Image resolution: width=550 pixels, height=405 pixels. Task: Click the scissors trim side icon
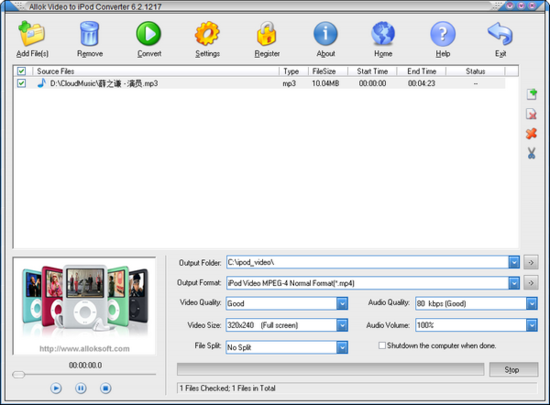click(x=531, y=153)
